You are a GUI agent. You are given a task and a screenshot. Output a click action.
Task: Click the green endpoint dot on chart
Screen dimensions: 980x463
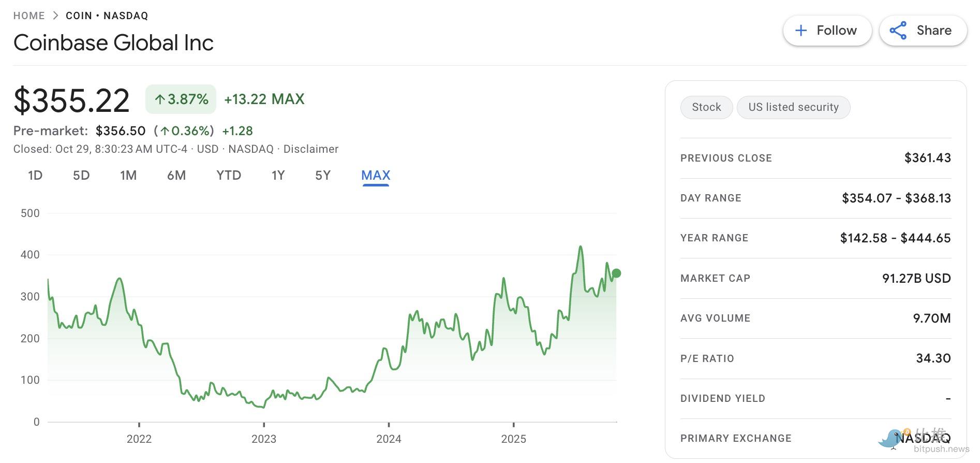tap(616, 273)
